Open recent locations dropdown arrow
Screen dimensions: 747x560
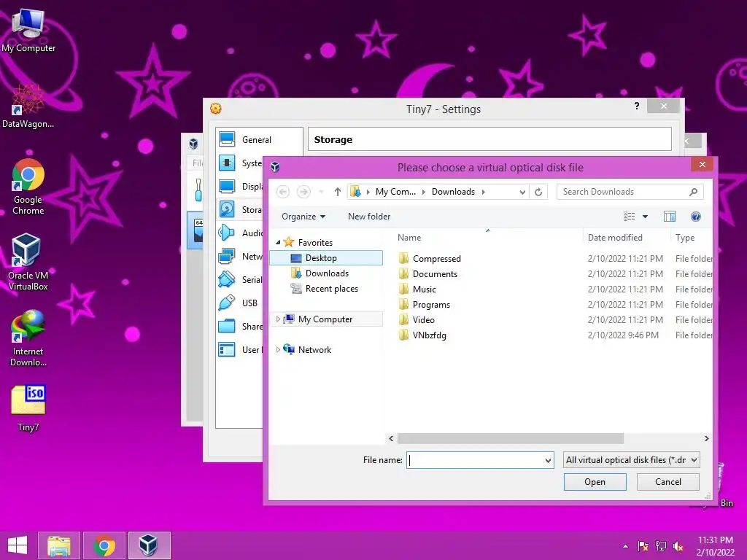point(322,192)
